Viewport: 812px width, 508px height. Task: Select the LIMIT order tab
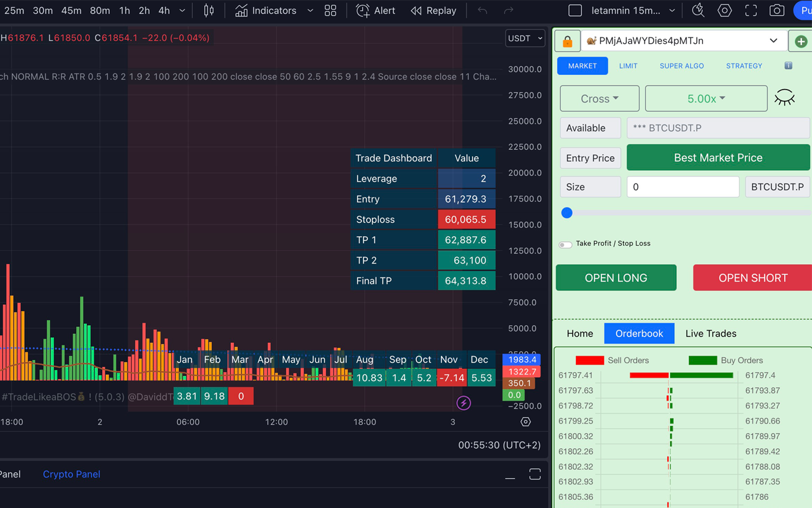[x=628, y=65]
